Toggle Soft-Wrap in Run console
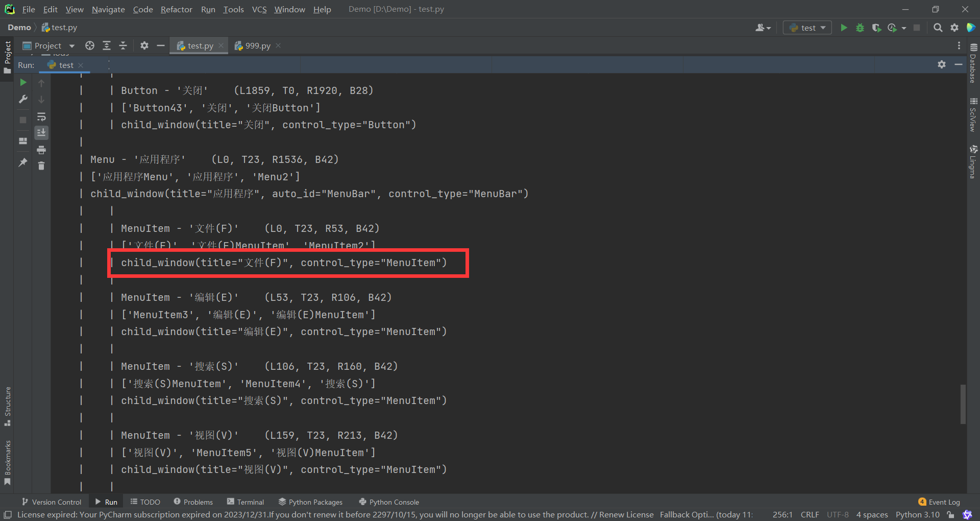The image size is (980, 521). (41, 116)
